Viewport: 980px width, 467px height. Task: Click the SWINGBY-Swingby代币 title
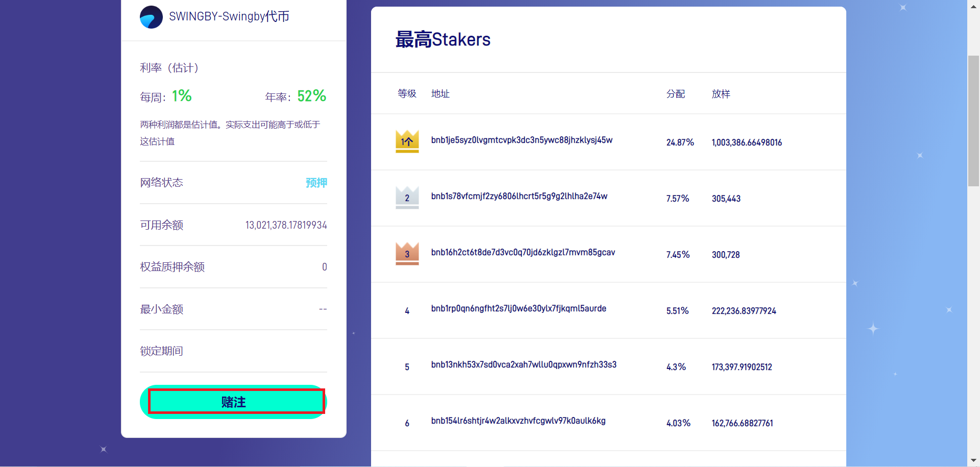(229, 16)
